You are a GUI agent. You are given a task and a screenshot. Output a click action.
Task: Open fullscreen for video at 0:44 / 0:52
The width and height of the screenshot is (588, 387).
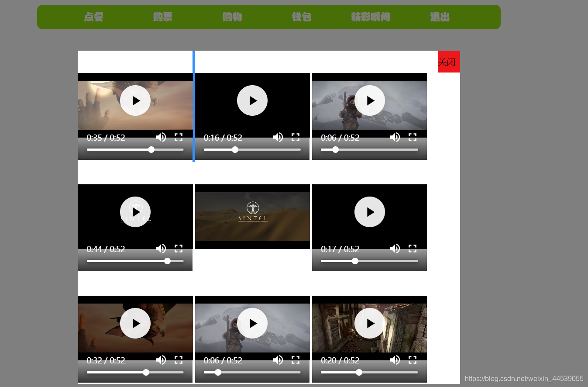tap(179, 249)
